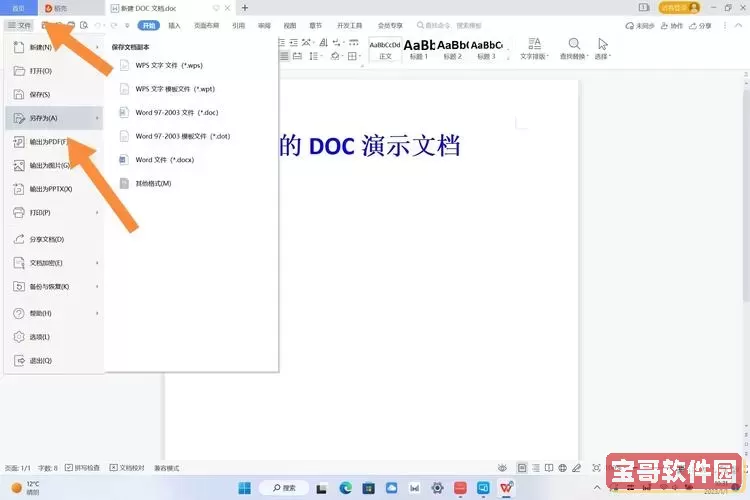
Task: Switch to the 视图 ribbon tab
Action: pos(290,25)
